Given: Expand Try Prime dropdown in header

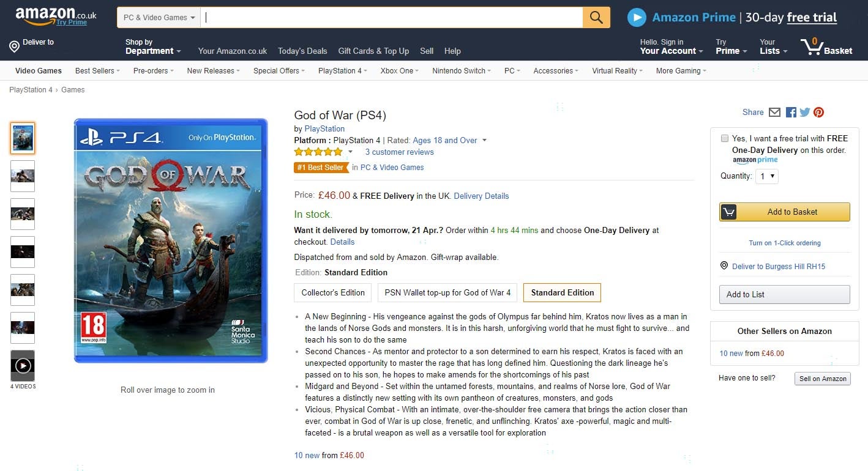Looking at the screenshot, I should coord(731,46).
